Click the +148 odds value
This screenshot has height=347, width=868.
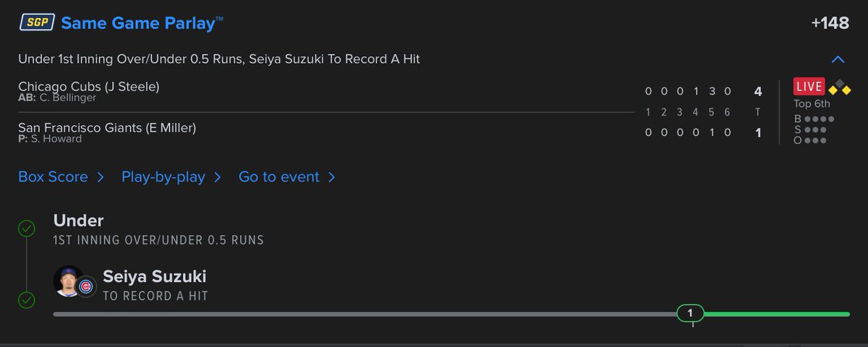(830, 23)
